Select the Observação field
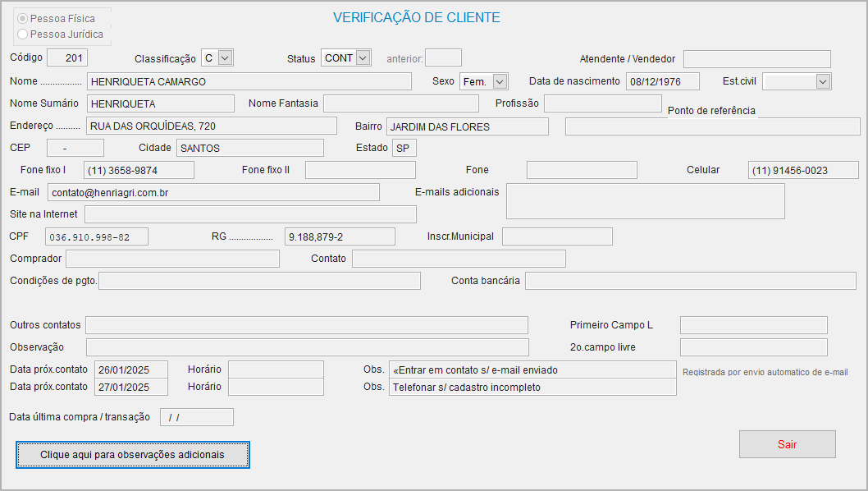The width and height of the screenshot is (868, 491). (307, 347)
